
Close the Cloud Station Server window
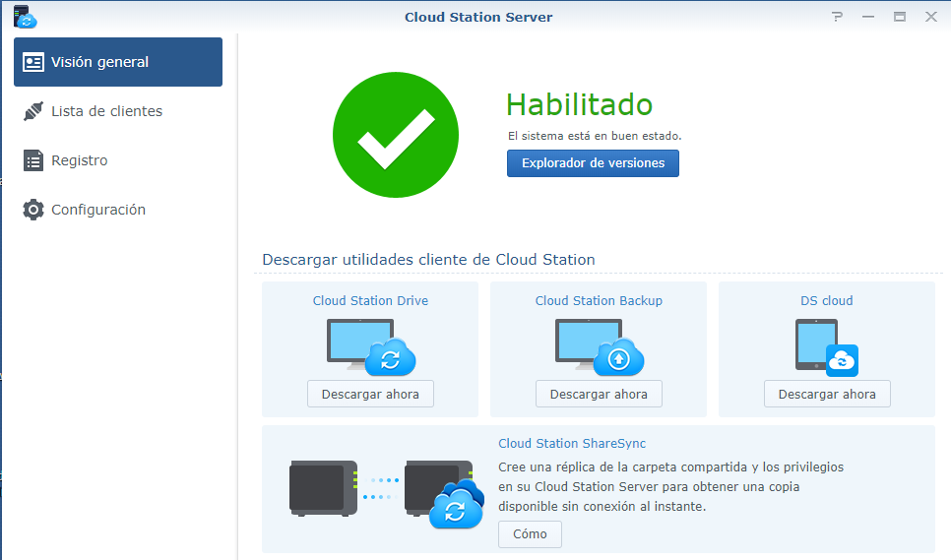coord(931,17)
